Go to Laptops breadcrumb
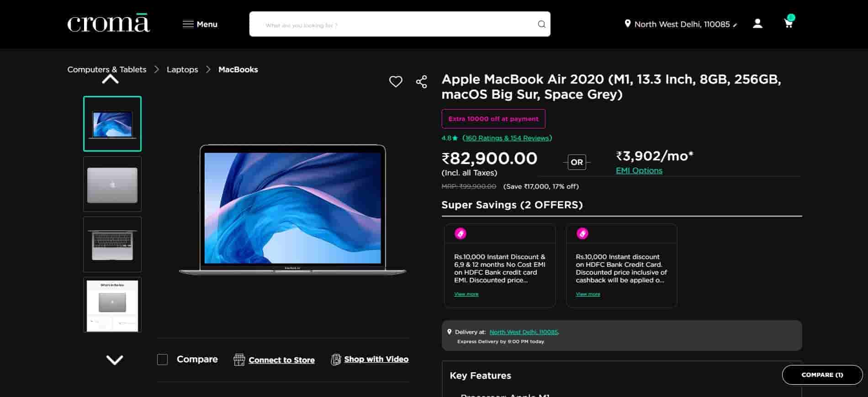This screenshot has height=397, width=868. pos(182,69)
